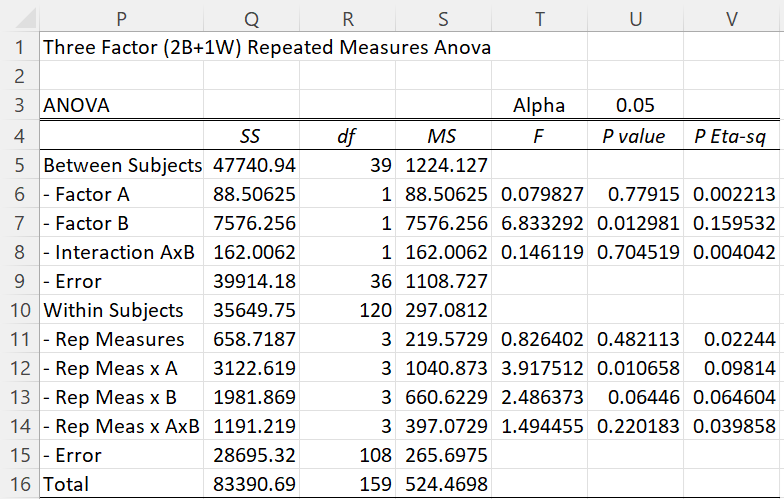
Task: Click the Between Subjects SS cell 47740.94
Action: tap(252, 165)
